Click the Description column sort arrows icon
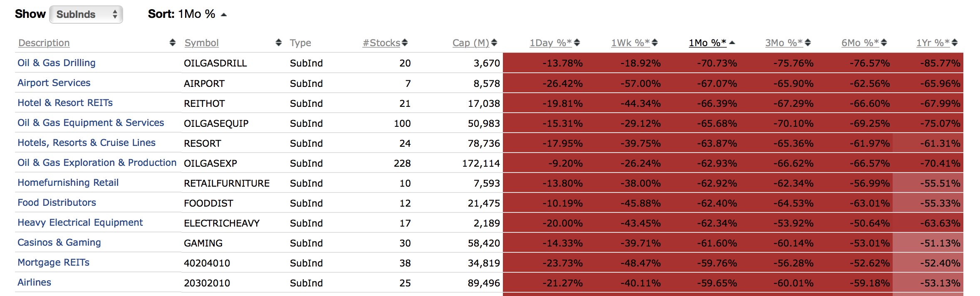980x296 pixels. click(172, 42)
